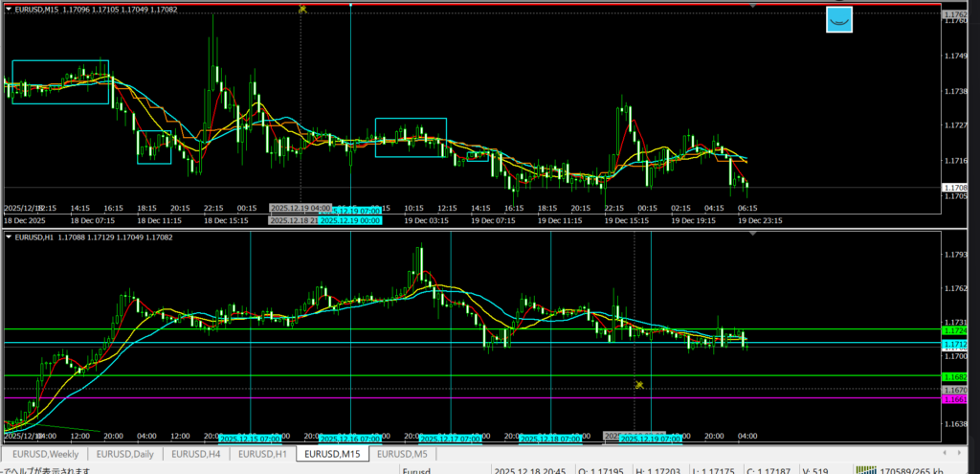
Task: Select the 2025.12.17 07:00 vertical line label
Action: pyautogui.click(x=450, y=439)
